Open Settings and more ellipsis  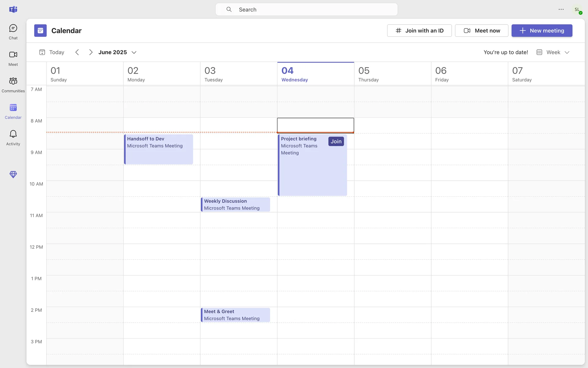pyautogui.click(x=561, y=9)
